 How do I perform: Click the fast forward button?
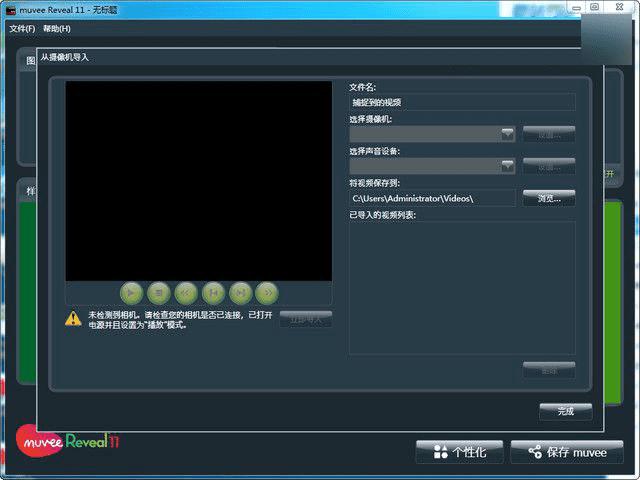click(267, 293)
